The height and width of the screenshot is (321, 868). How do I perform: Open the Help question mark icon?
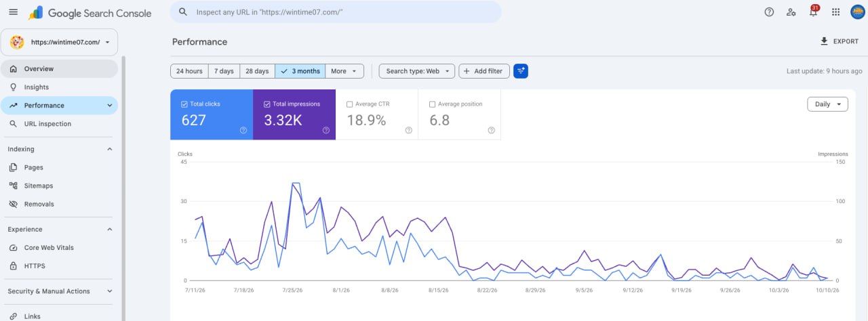point(769,12)
